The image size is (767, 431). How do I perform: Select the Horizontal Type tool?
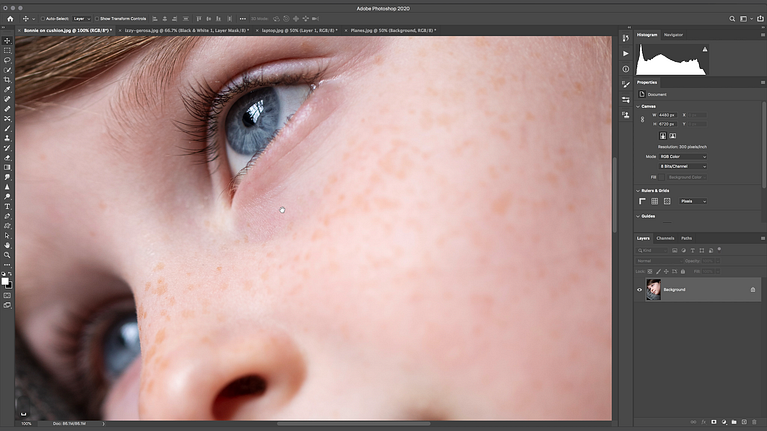7,206
